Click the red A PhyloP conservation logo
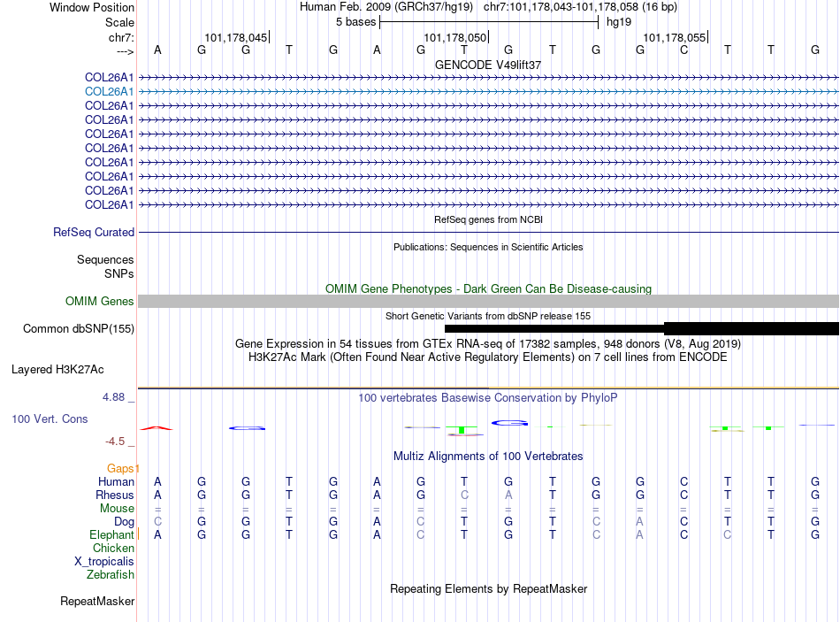This screenshot has width=840, height=622. [x=157, y=428]
